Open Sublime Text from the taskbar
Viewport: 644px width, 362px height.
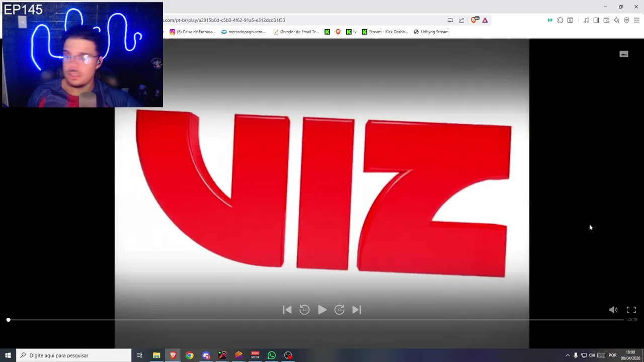239,355
